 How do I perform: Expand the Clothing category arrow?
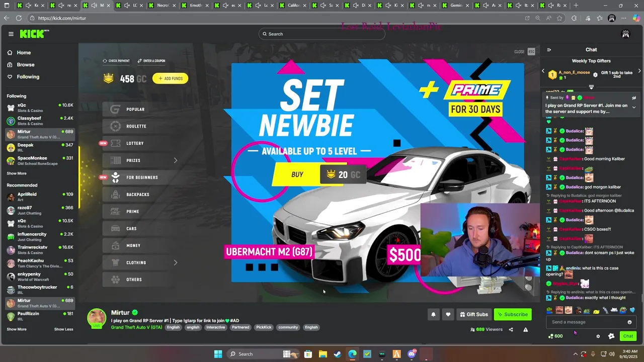[176, 262]
